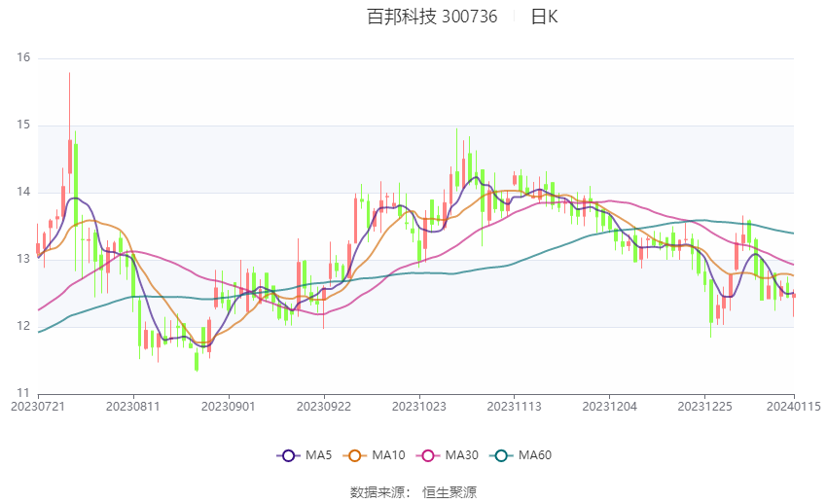Click the y-axis value 13
Viewport: 827px width, 504px height.
pos(23,260)
